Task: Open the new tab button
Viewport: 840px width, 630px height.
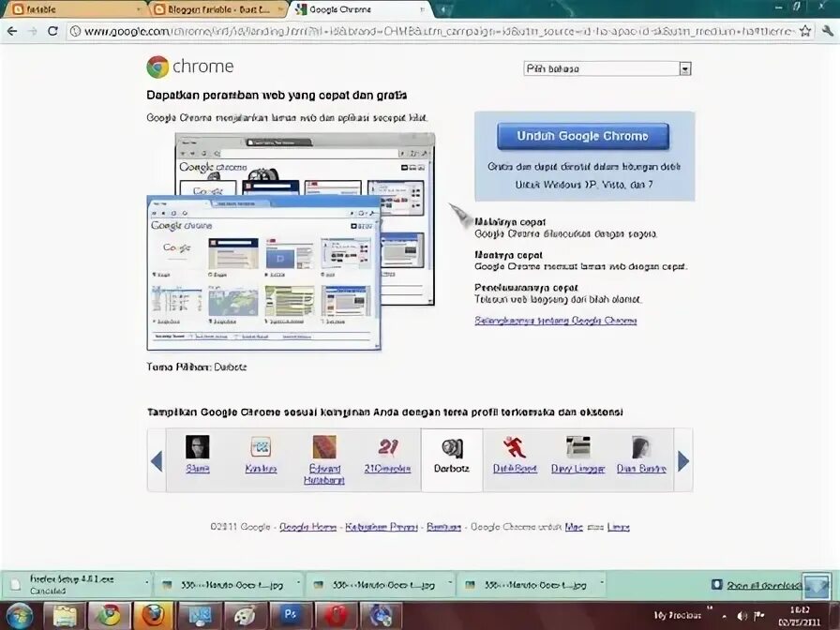Action: [442, 9]
